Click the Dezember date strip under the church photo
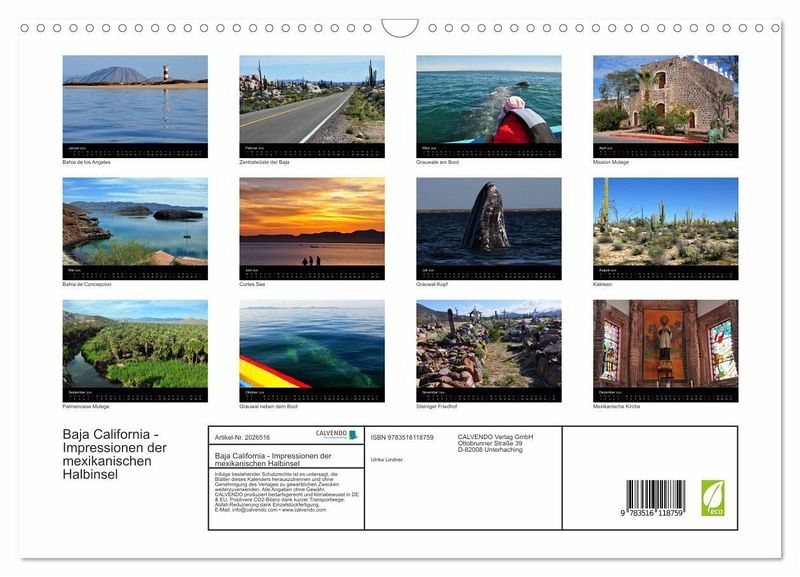This screenshot has width=800, height=577. (665, 395)
